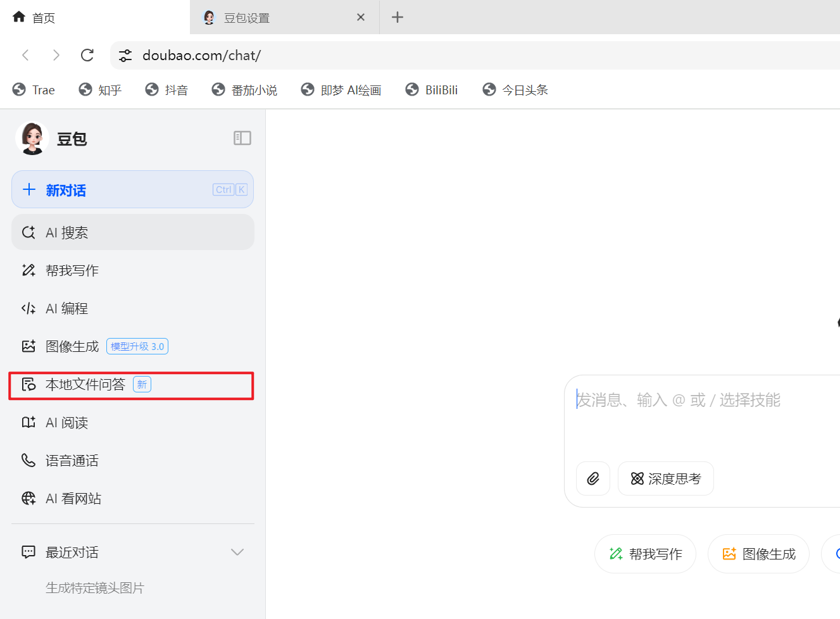Viewport: 840px width, 619px height.
Task: Open the 即梦 AI绘画 bookmark
Action: 341,90
